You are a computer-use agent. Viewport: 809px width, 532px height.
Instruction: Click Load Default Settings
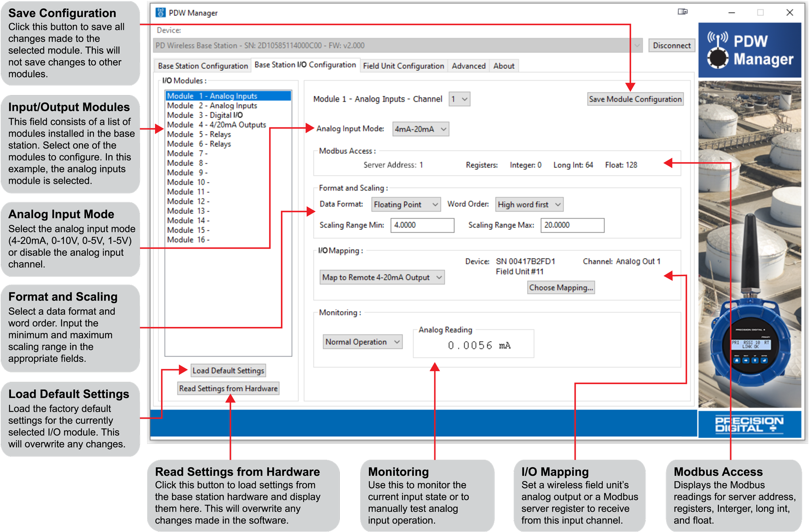[x=228, y=371]
